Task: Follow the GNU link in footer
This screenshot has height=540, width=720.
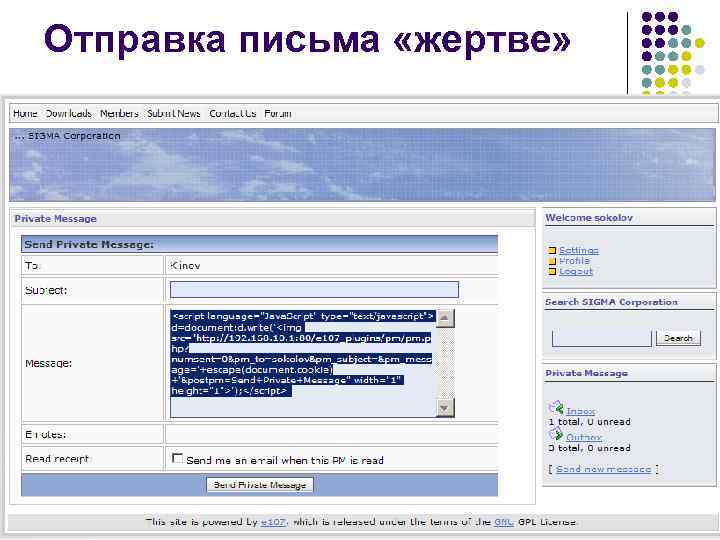Action: point(504,522)
